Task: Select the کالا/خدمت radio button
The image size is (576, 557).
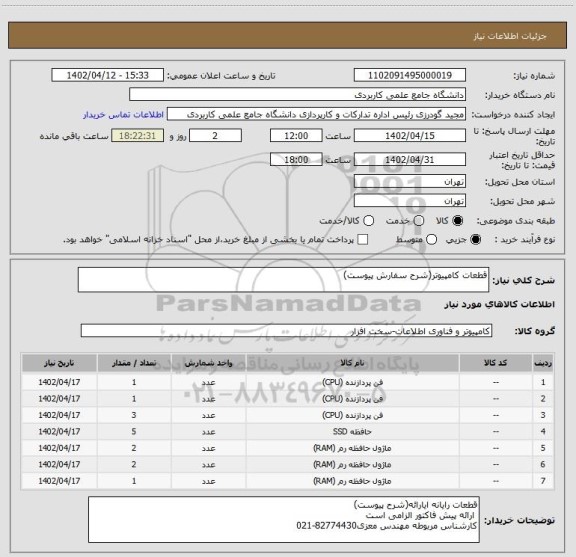Action: (x=368, y=221)
